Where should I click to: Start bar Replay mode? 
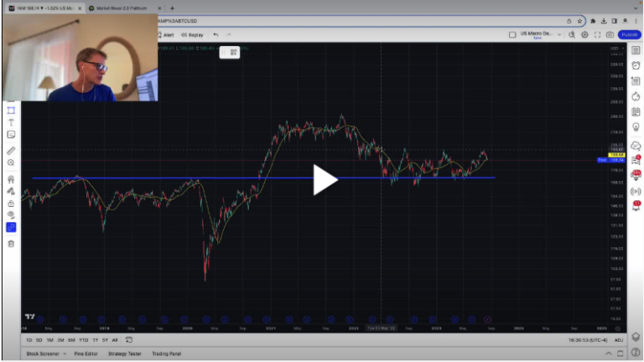tap(193, 35)
